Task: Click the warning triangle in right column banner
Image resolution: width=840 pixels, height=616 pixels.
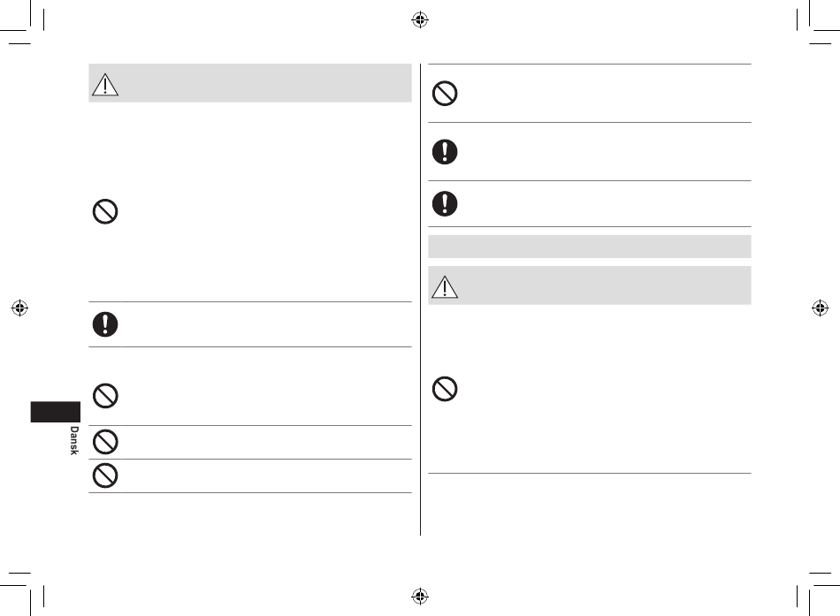Action: (x=445, y=286)
